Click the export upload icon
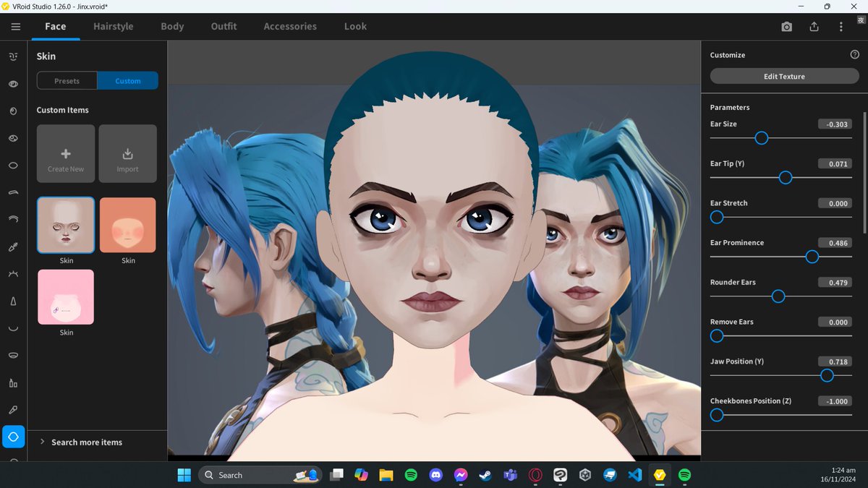This screenshot has height=488, width=868. (814, 27)
